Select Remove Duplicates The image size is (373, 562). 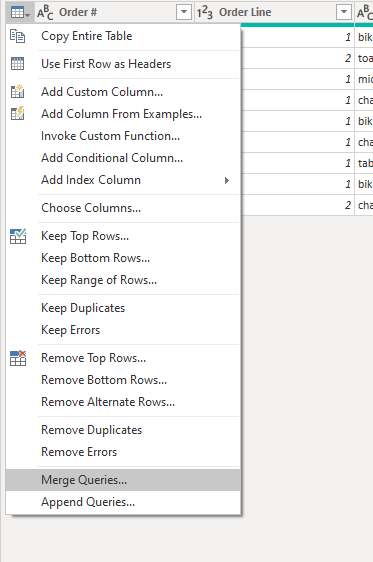(x=123, y=430)
